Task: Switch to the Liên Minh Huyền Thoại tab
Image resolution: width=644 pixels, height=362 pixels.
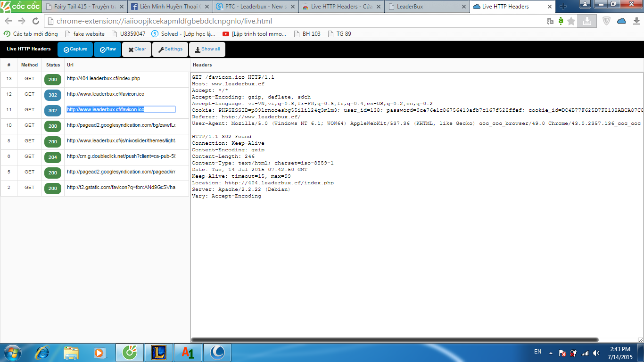Action: pos(170,7)
